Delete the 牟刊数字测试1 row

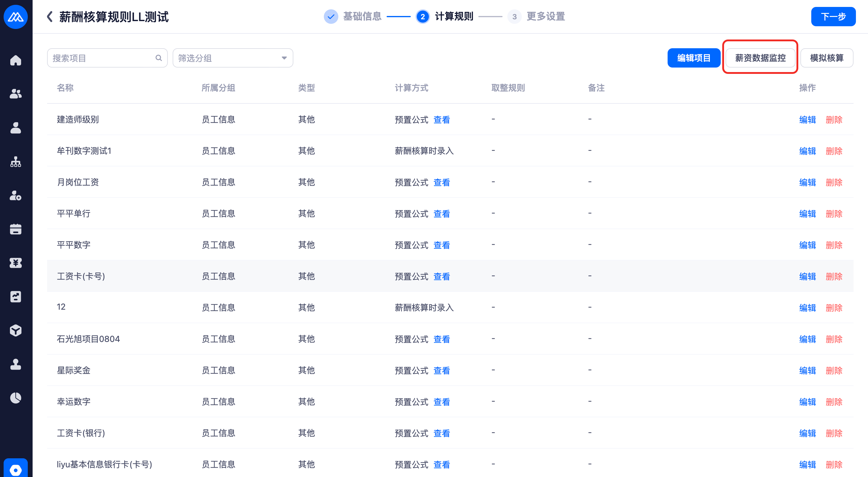(834, 151)
